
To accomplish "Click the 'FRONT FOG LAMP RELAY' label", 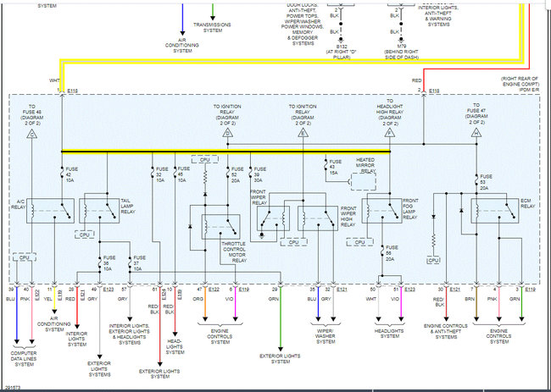I will pyautogui.click(x=410, y=209).
